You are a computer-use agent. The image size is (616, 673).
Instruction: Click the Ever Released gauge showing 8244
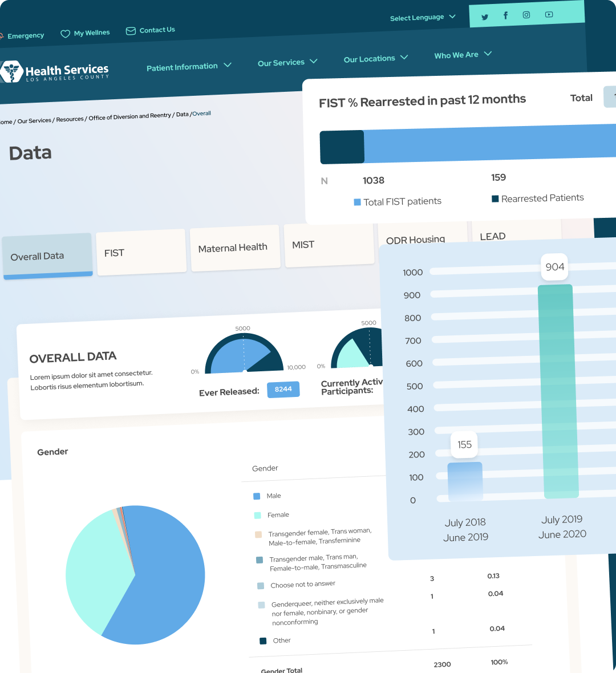(x=283, y=389)
